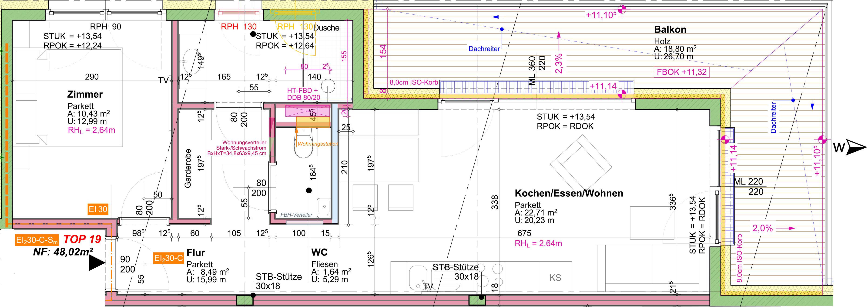The height and width of the screenshot is (307, 868).
Task: Click the vertical Garderobe label
Action: pos(188,168)
